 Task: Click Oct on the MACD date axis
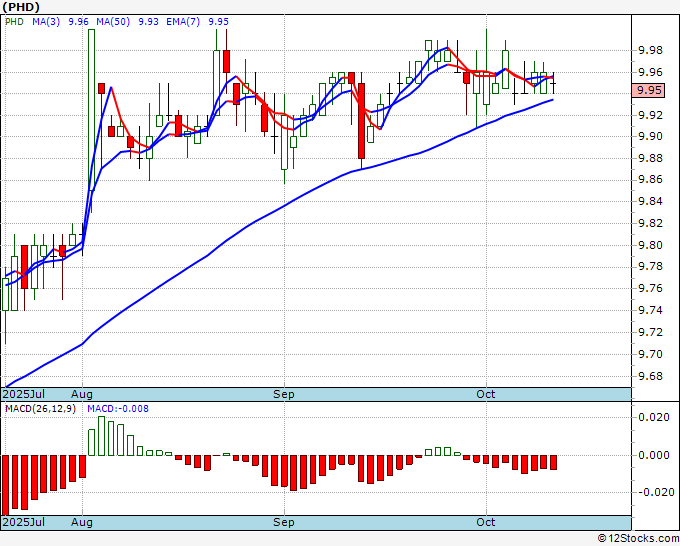(x=485, y=522)
